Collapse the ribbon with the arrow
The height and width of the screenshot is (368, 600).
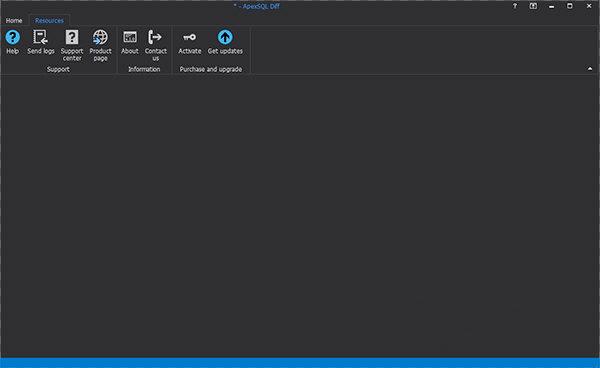pyautogui.click(x=590, y=69)
